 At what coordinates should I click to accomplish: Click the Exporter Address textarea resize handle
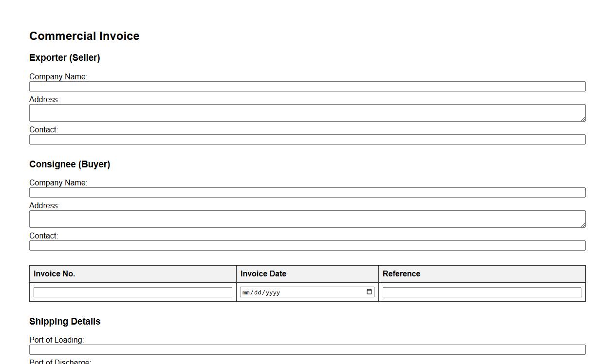(x=582, y=118)
